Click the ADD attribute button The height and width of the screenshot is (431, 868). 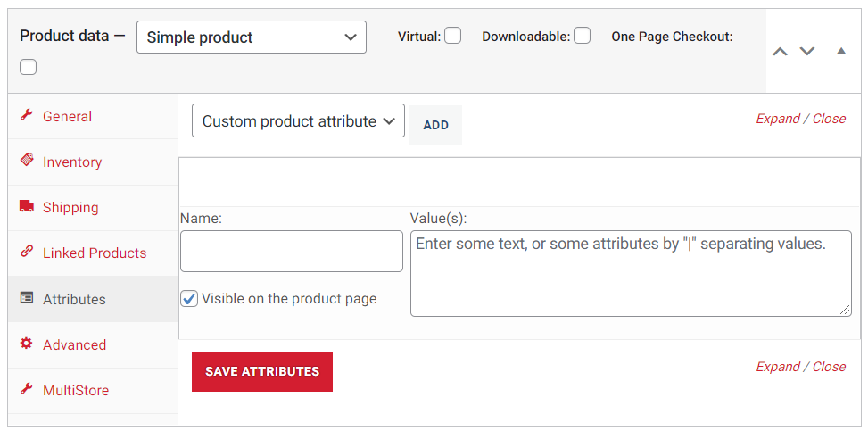point(435,125)
